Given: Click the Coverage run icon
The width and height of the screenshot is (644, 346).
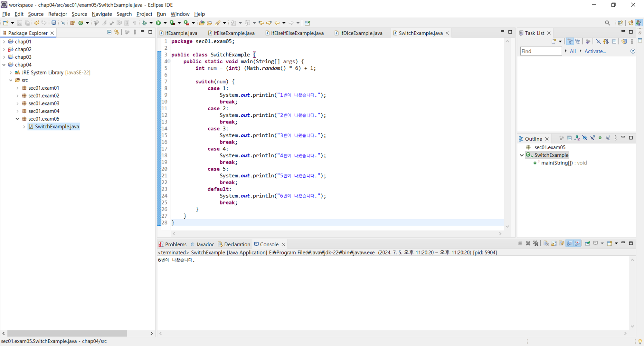Looking at the screenshot, I should [172, 23].
